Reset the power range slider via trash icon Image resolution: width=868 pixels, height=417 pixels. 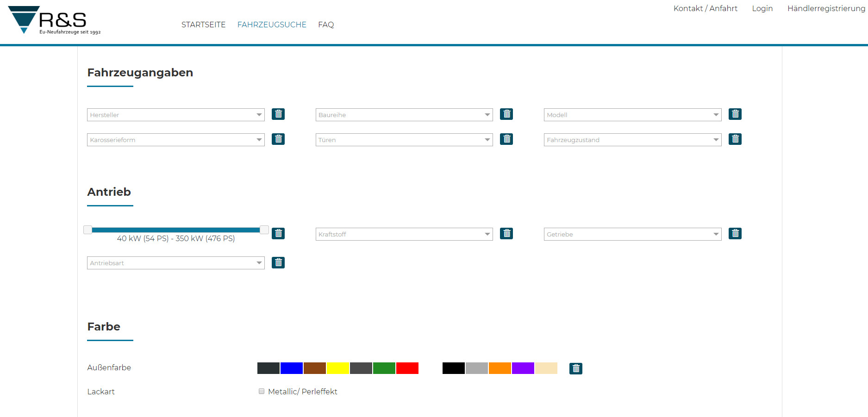[278, 234]
